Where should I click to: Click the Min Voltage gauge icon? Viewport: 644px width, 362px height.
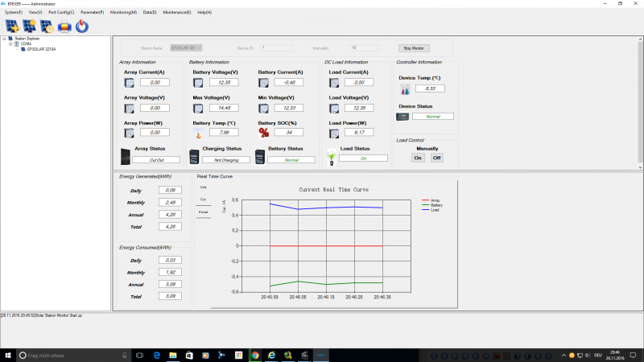[263, 109]
